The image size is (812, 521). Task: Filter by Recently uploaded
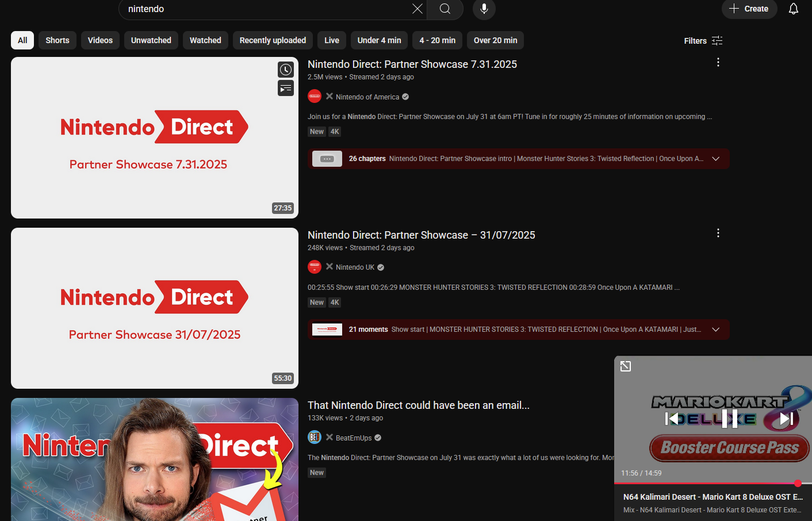coord(273,40)
